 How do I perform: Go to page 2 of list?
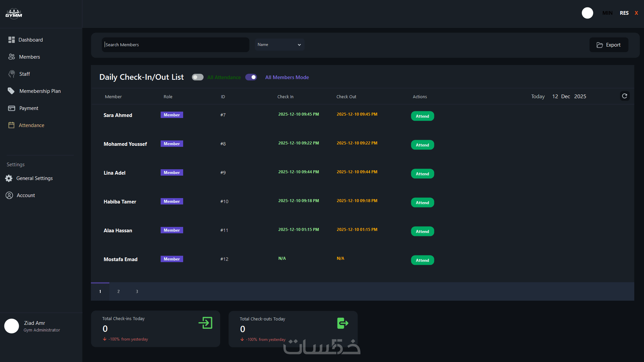(118, 292)
